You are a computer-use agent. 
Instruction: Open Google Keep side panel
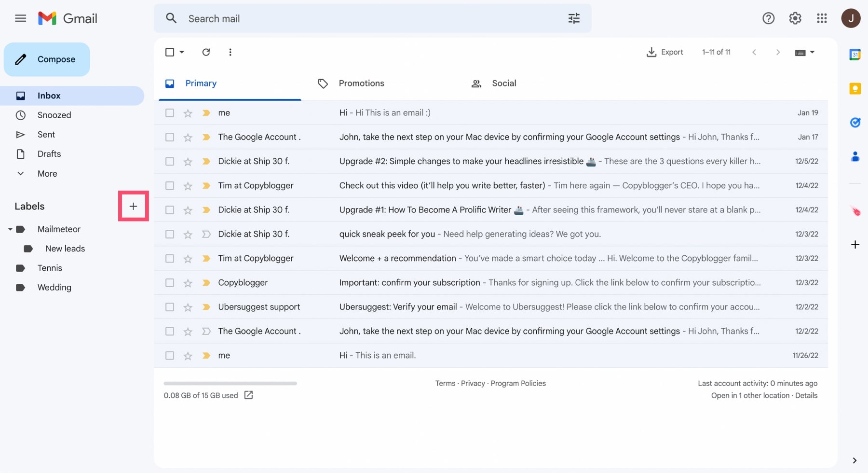click(855, 89)
